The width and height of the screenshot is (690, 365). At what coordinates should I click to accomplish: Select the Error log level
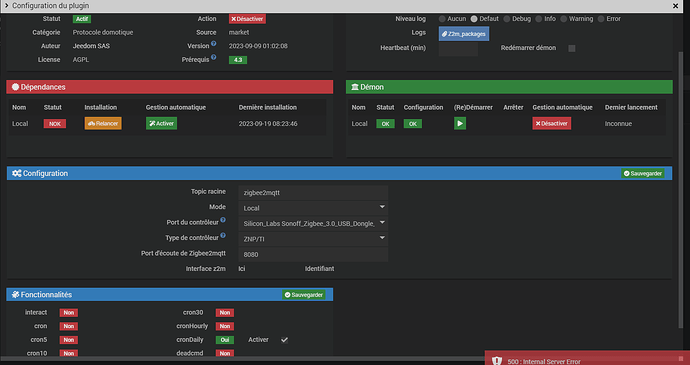pyautogui.click(x=601, y=19)
